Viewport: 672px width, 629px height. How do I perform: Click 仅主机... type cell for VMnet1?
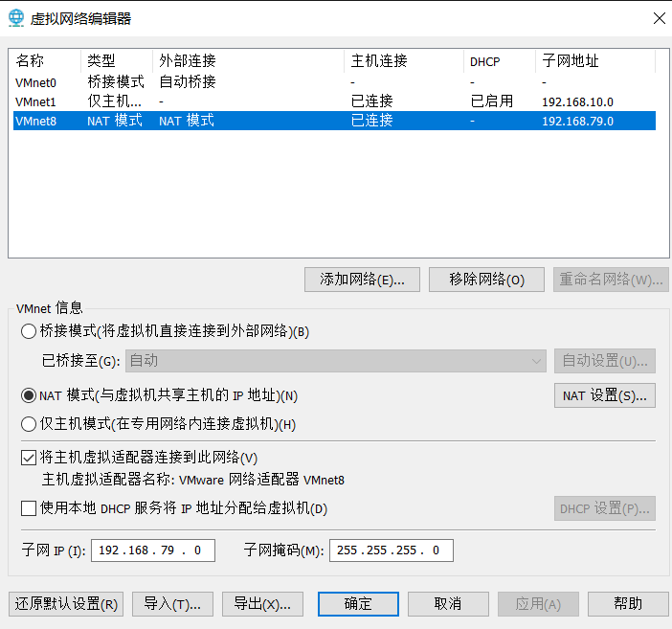tap(115, 101)
